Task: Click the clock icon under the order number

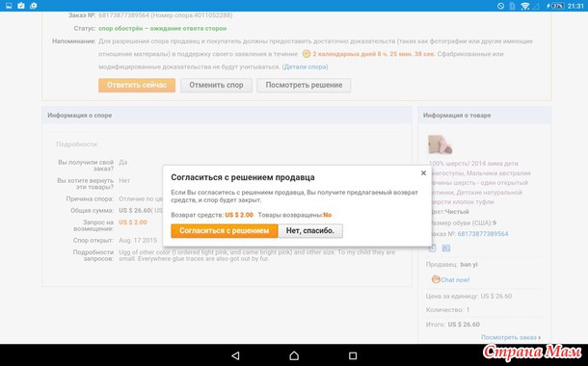Action: (433, 248)
